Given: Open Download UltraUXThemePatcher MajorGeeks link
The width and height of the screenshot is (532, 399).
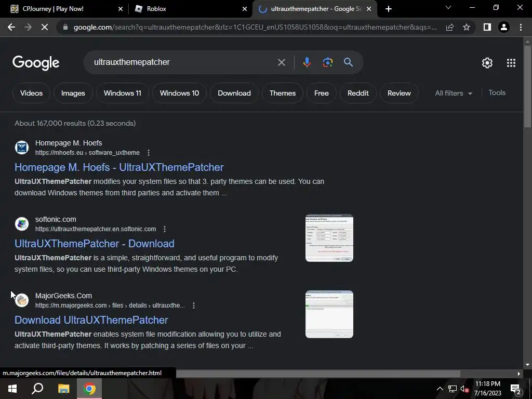Looking at the screenshot, I should point(91,320).
